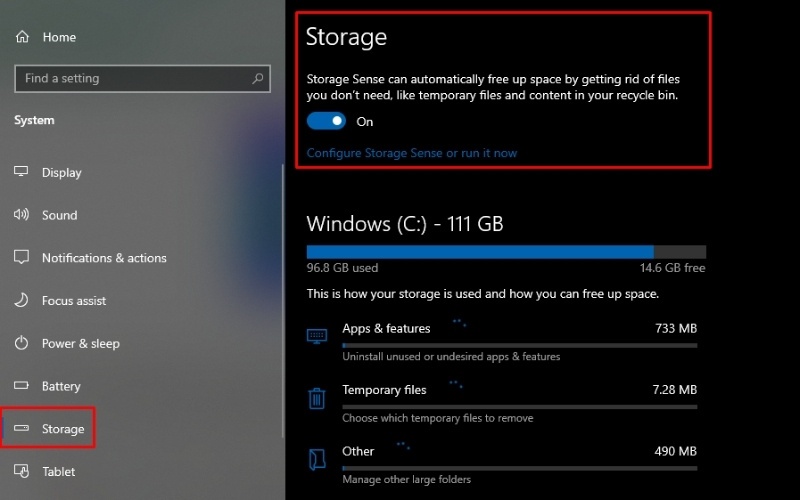Click the Windows (C:) usage bar
800x500 pixels.
505,252
